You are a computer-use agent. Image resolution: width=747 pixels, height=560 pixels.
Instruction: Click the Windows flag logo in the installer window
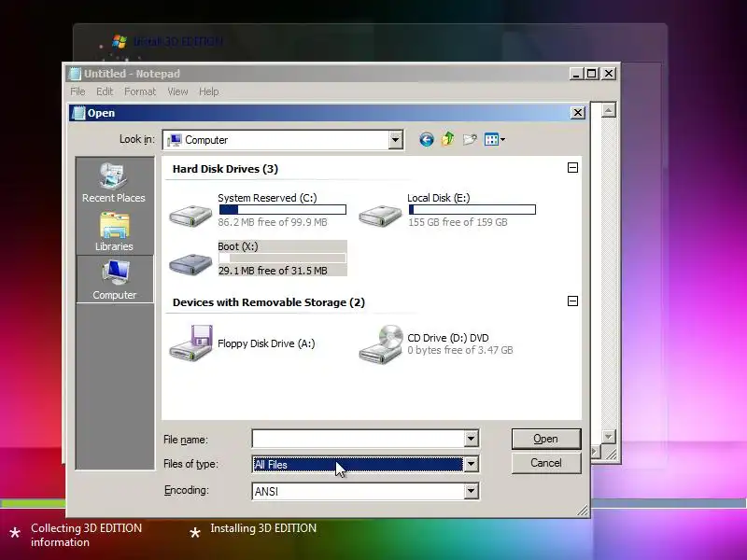coord(120,41)
